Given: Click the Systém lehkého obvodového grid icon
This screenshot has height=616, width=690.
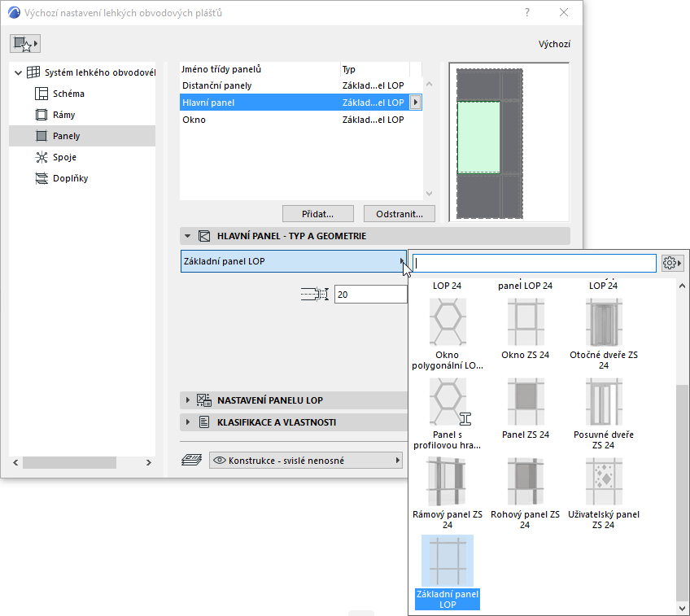Looking at the screenshot, I should [x=33, y=72].
